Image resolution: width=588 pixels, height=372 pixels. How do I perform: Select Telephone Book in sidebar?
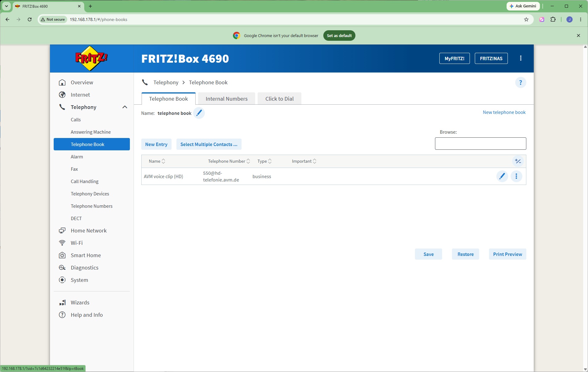point(92,144)
